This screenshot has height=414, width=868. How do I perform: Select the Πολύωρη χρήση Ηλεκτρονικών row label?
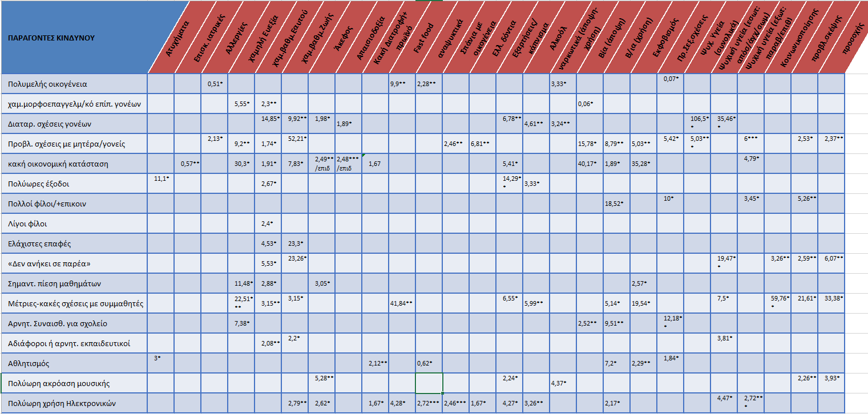74,403
